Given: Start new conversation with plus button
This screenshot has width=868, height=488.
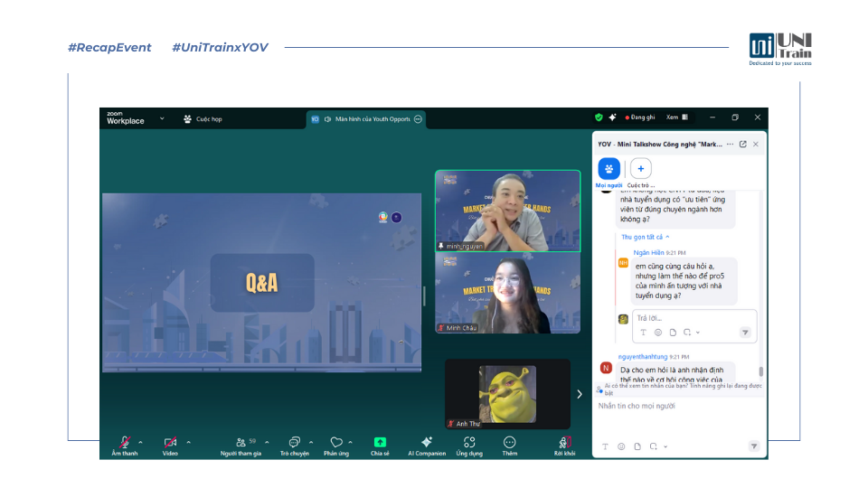Looking at the screenshot, I should 641,169.
